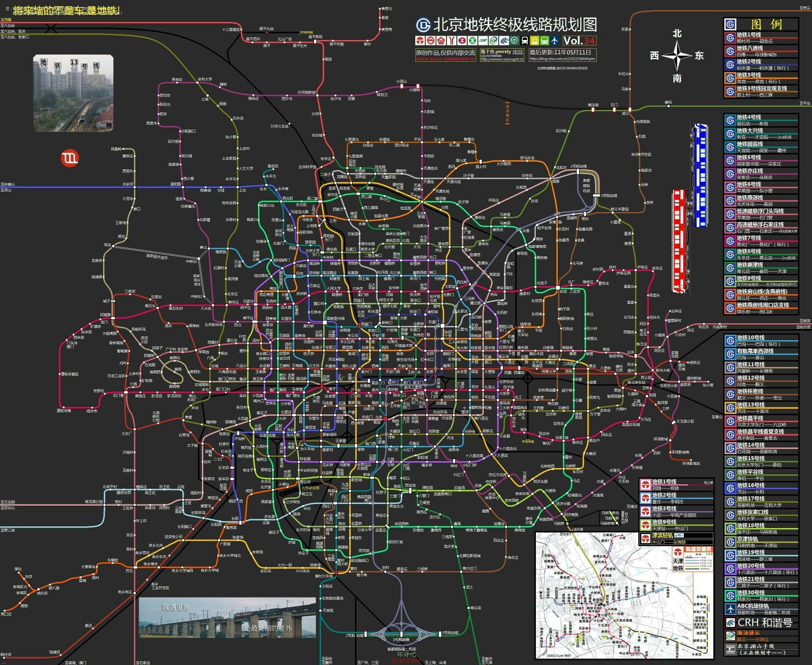Click the BJR icon at the legend bottom

coord(731,649)
